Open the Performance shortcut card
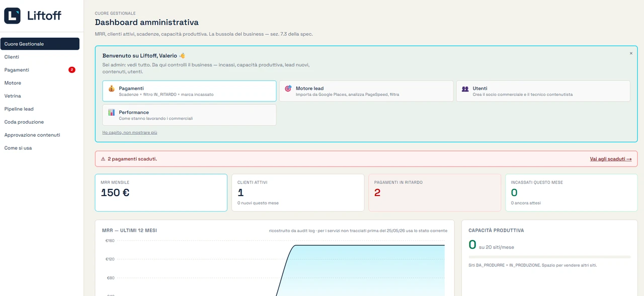Screen dimensions: 644x296 coord(189,115)
